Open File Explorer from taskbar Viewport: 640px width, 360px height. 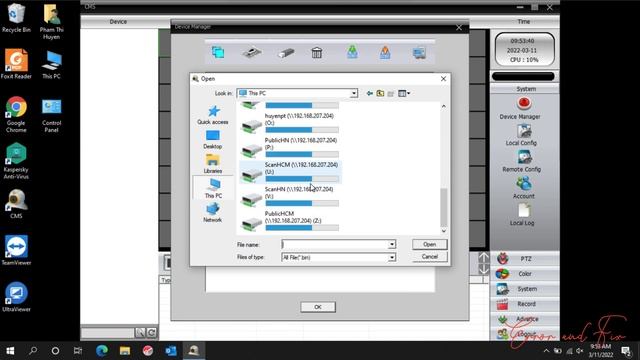125,351
